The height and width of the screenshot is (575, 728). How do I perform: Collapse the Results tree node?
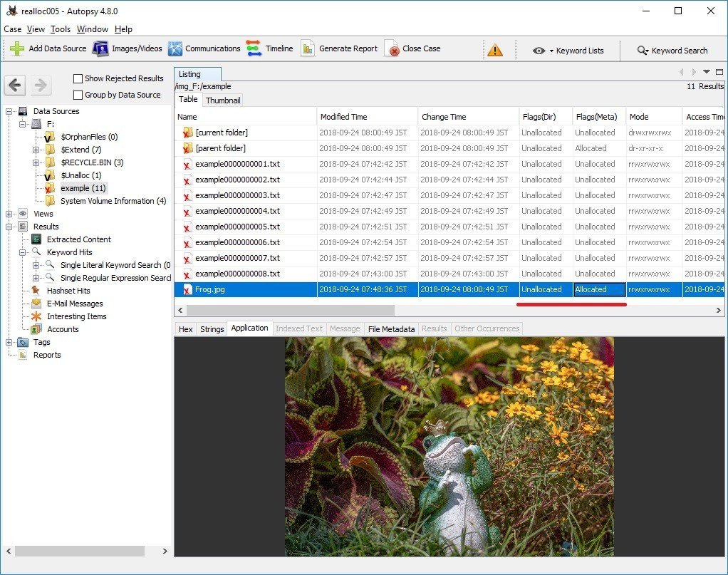coord(9,227)
